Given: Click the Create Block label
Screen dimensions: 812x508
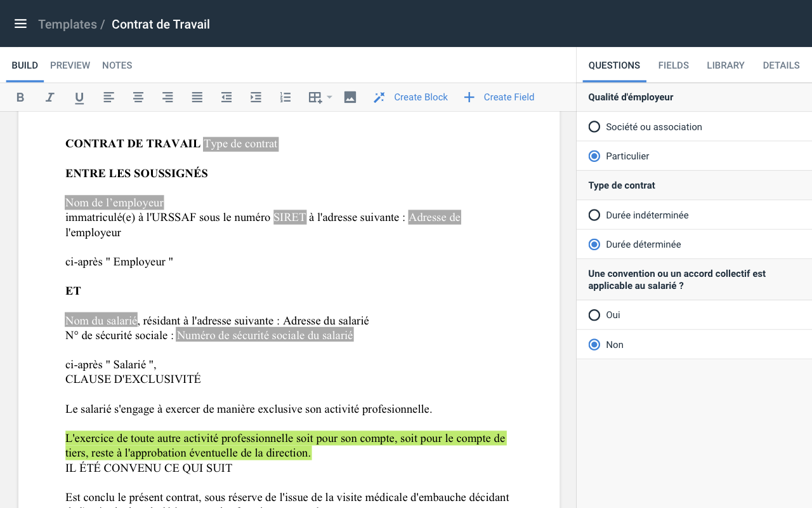Looking at the screenshot, I should (x=421, y=97).
